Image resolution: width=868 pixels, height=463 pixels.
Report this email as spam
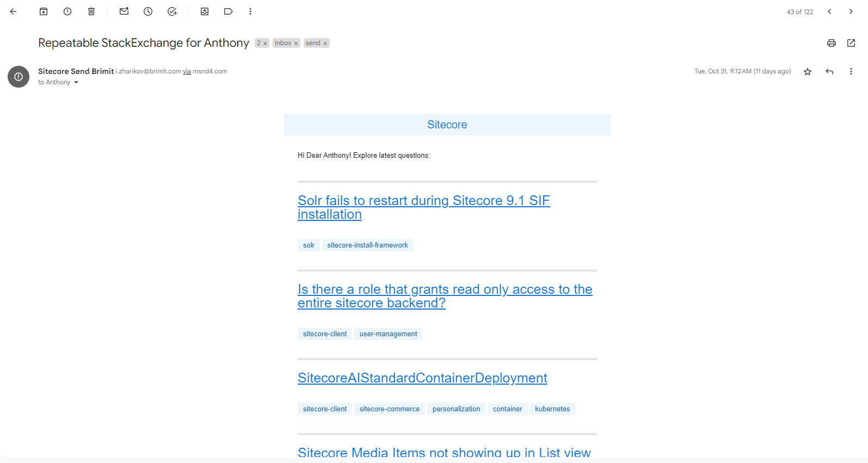67,11
